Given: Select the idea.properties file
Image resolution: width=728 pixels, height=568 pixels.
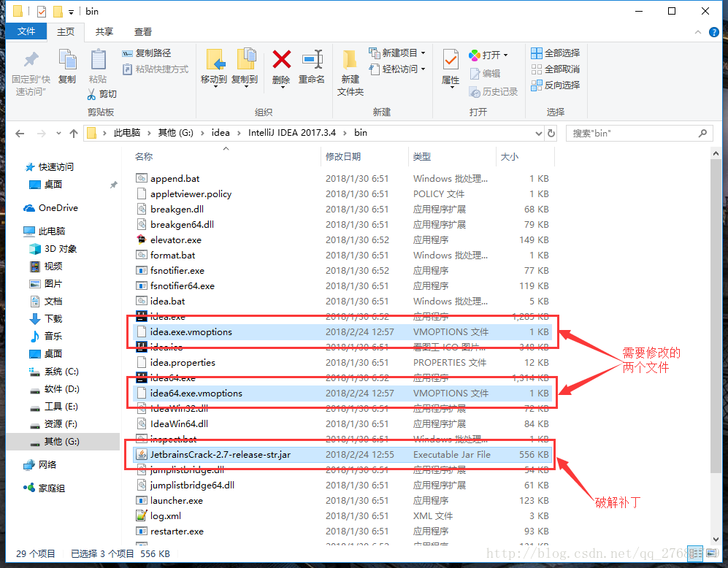Looking at the screenshot, I should point(342,362).
